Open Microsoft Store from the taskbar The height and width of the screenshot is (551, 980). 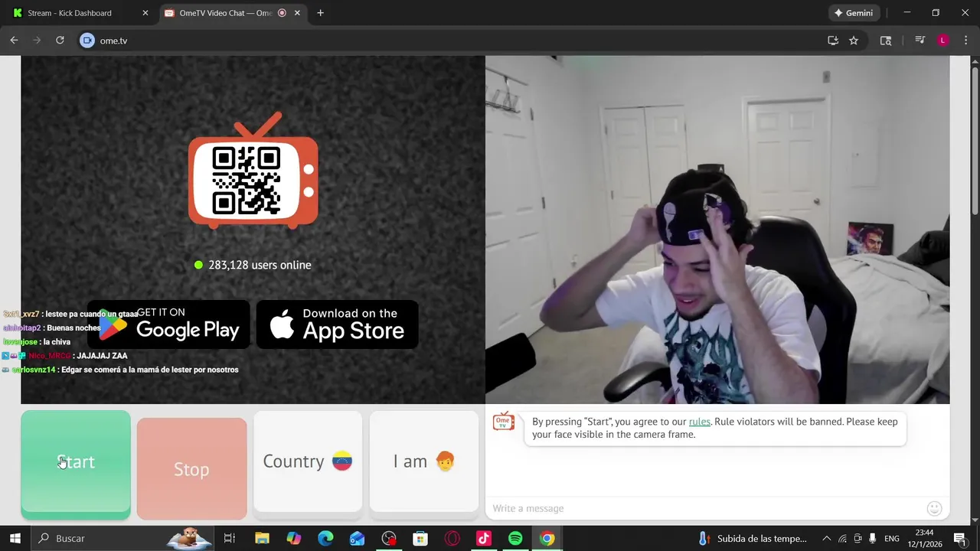[420, 539]
